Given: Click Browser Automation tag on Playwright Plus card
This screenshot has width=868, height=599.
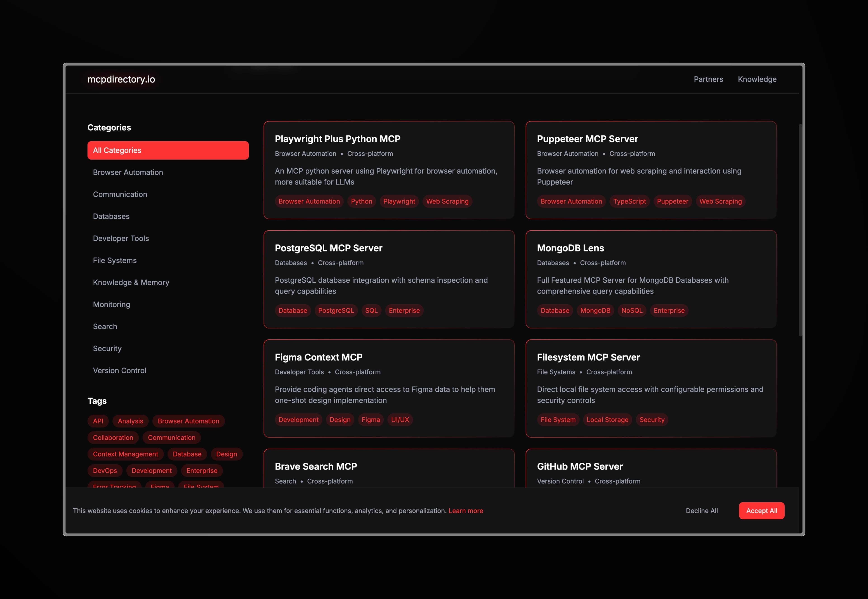Looking at the screenshot, I should click(309, 201).
